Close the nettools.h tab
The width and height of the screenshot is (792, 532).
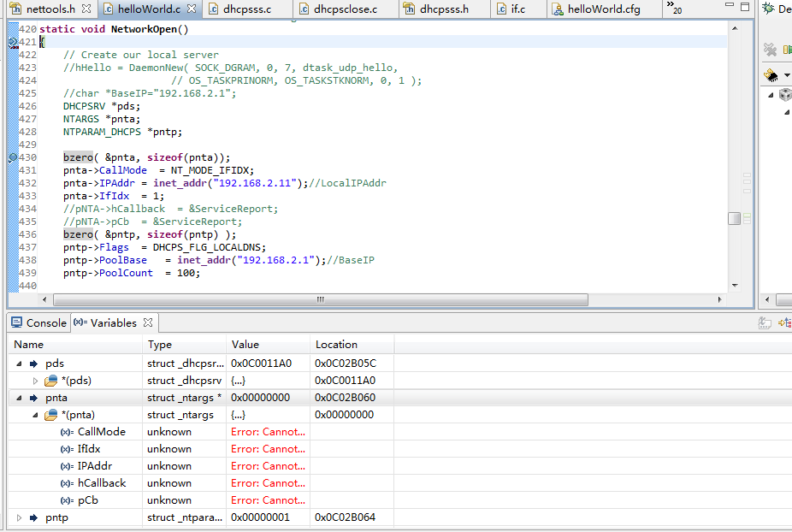pos(86,9)
